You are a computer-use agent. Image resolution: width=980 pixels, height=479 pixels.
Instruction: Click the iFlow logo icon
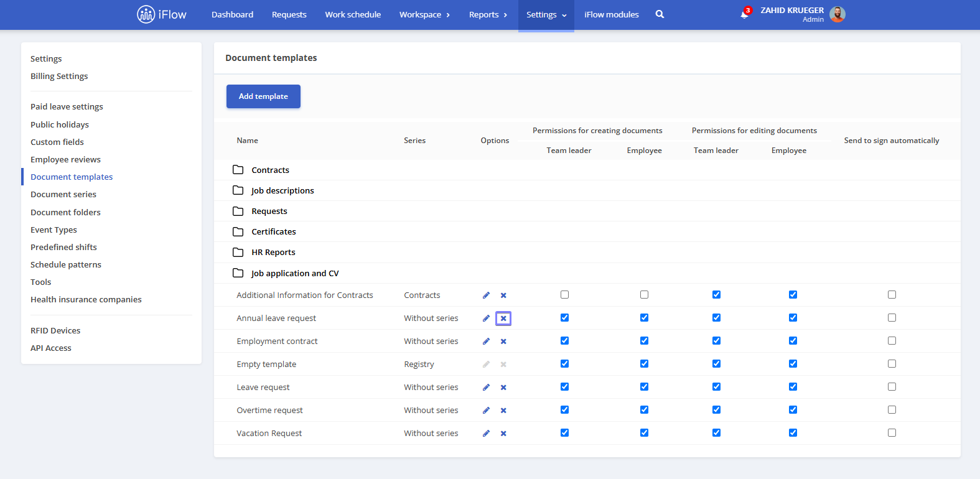[146, 14]
